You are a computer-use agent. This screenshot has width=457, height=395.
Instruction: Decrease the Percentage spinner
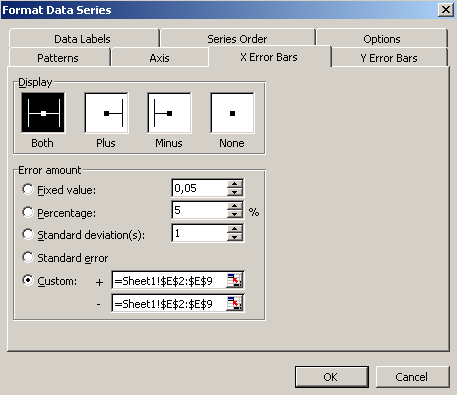(235, 214)
